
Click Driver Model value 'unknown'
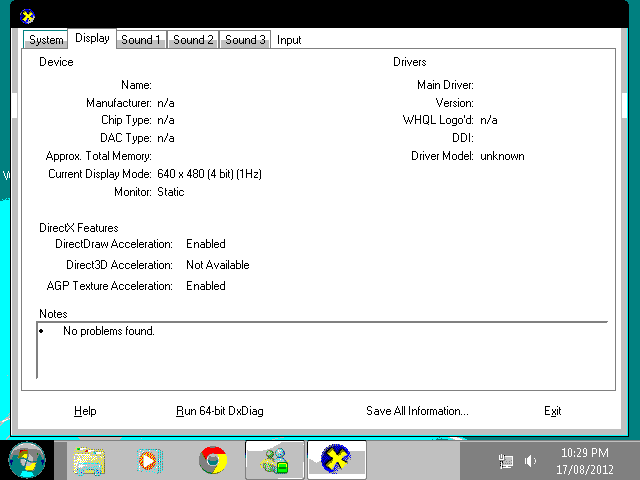(502, 156)
